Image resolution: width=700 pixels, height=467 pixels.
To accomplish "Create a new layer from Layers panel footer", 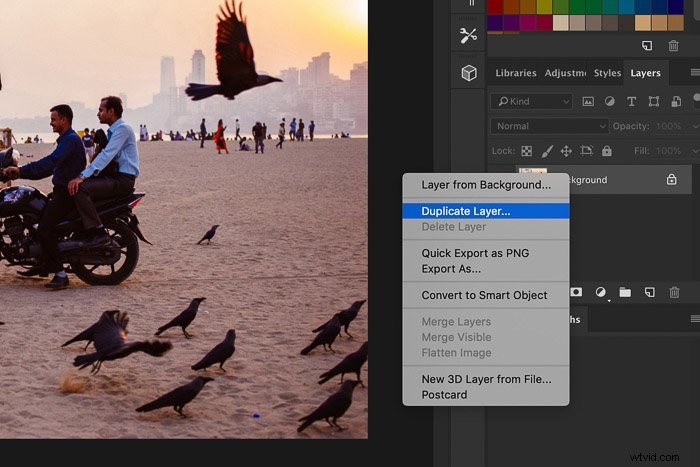I will click(x=650, y=292).
